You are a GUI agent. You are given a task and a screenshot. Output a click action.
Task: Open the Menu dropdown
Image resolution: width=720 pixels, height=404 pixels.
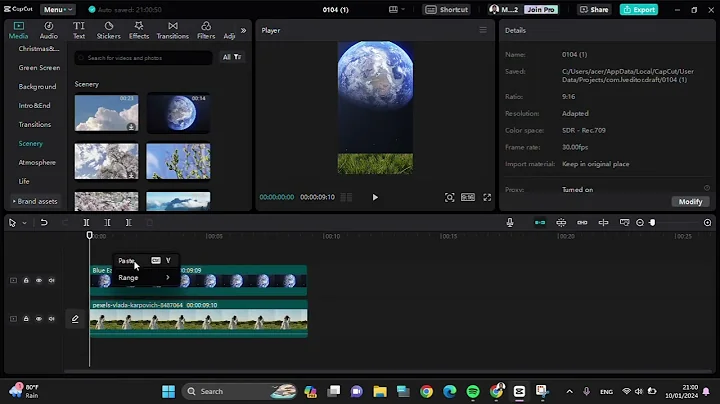[x=58, y=9]
